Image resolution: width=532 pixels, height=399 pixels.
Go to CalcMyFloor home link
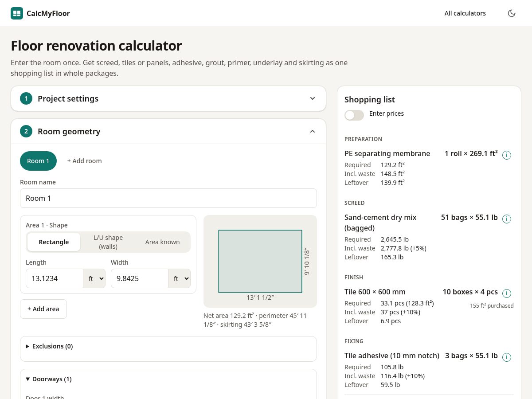[40, 13]
